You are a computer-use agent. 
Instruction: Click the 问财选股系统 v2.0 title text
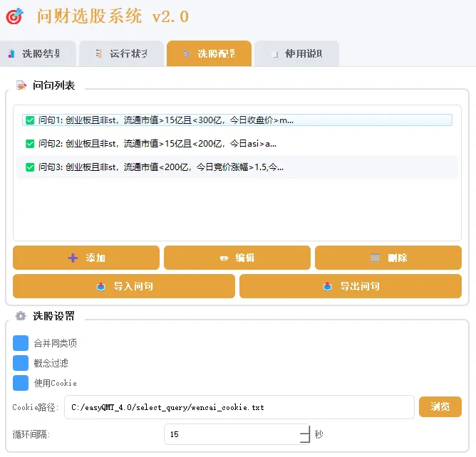(113, 16)
